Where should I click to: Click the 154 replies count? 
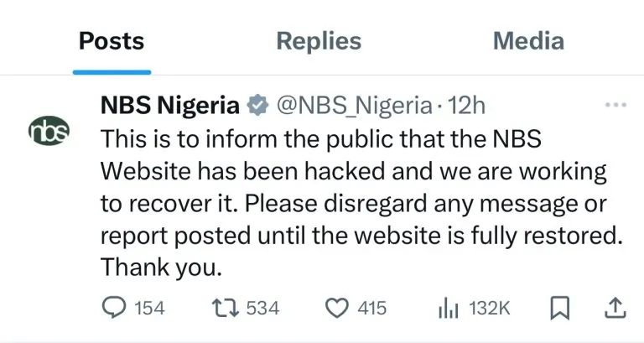(149, 309)
